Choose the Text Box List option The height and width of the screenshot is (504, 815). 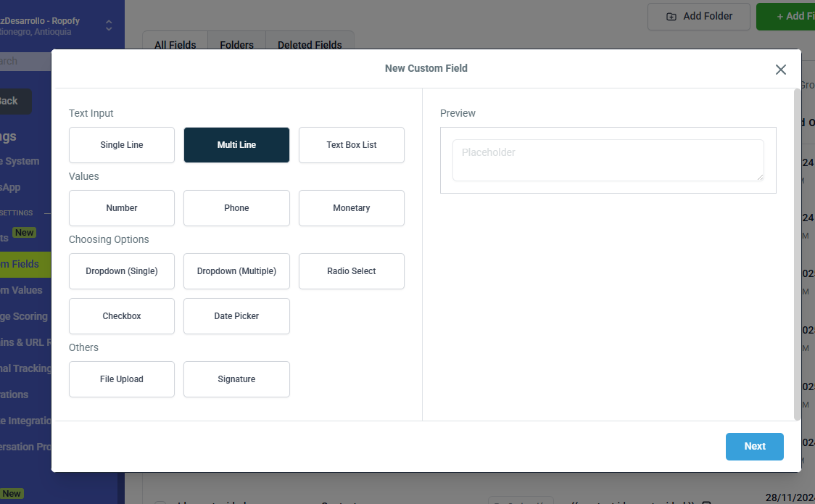[351, 145]
